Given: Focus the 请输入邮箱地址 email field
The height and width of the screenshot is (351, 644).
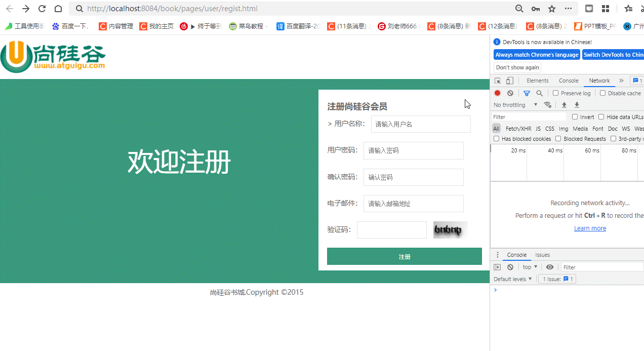Looking at the screenshot, I should (414, 204).
